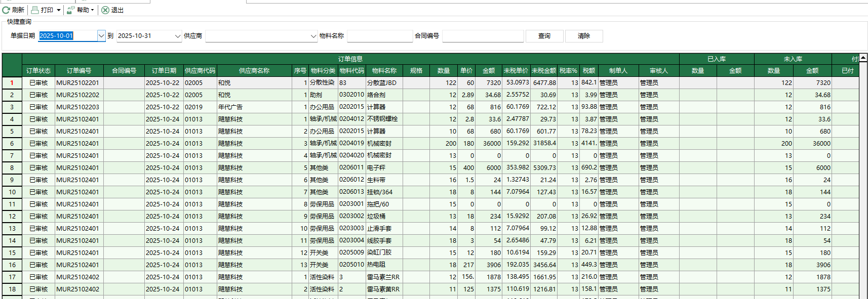The image size is (868, 299).
Task: Expand the 供应商 supplier combo box
Action: (x=313, y=36)
